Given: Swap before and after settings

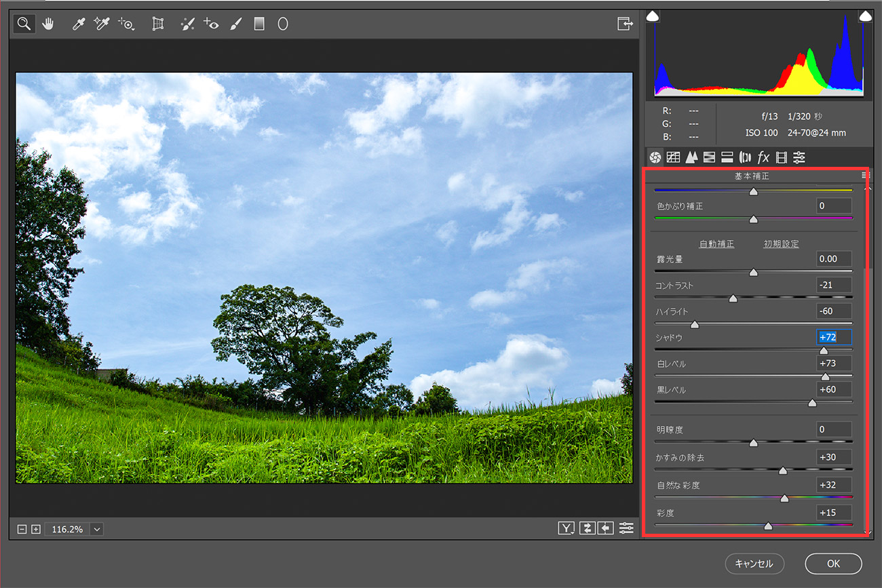Looking at the screenshot, I should pyautogui.click(x=587, y=528).
